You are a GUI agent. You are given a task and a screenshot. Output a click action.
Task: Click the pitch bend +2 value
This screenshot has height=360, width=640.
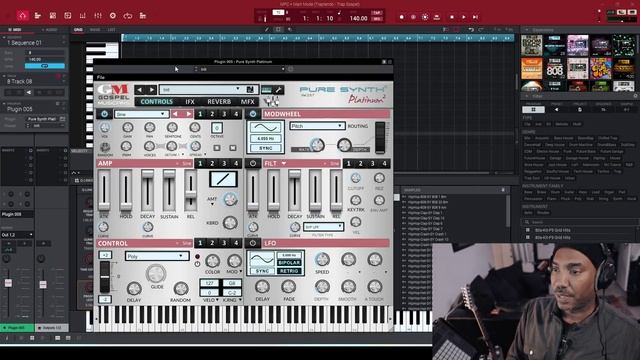[105, 255]
